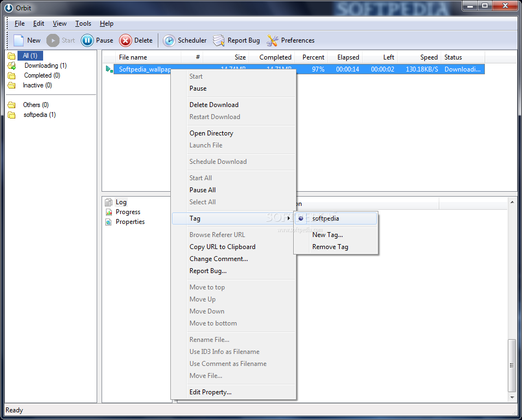Screen dimensions: 522x420
Task: Switch to the Properties view option
Action: (127, 222)
